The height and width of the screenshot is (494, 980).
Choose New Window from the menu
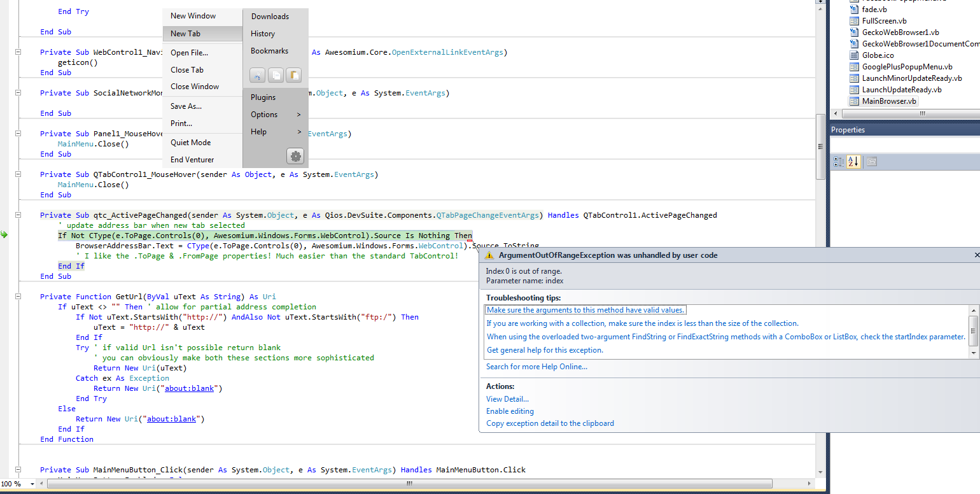[193, 16]
